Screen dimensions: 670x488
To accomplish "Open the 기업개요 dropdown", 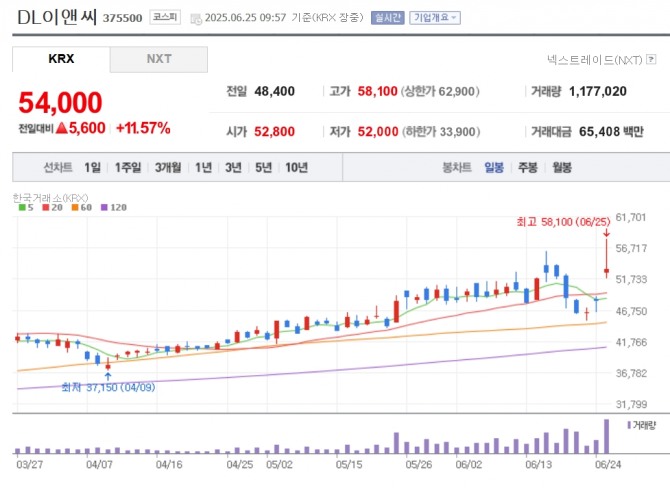I will pos(435,18).
